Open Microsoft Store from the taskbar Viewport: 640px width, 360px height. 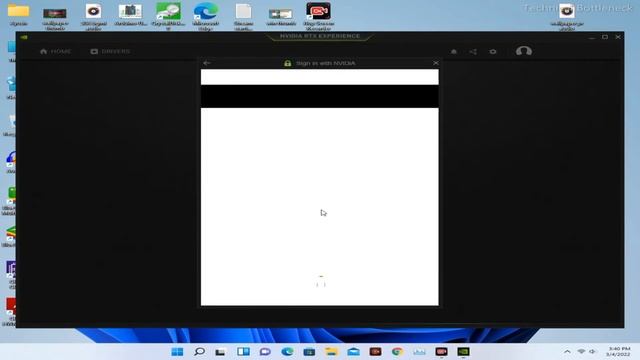click(309, 351)
